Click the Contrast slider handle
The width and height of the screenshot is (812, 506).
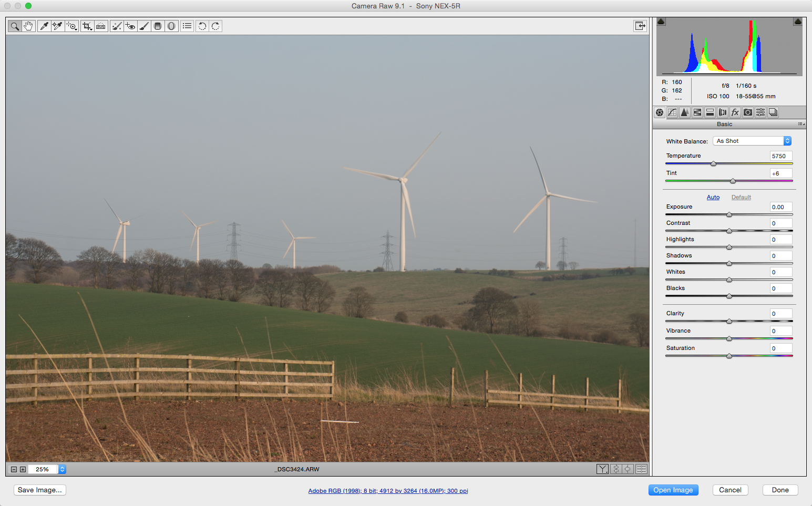[729, 231]
